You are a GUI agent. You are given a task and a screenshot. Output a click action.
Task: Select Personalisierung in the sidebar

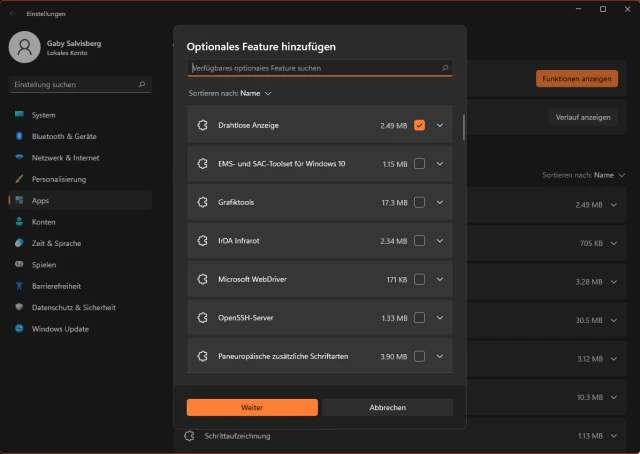[59, 179]
